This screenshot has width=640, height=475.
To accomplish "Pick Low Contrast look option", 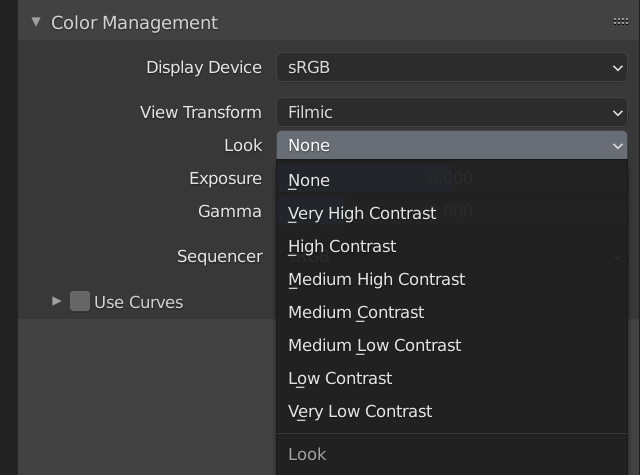I will click(x=340, y=378).
